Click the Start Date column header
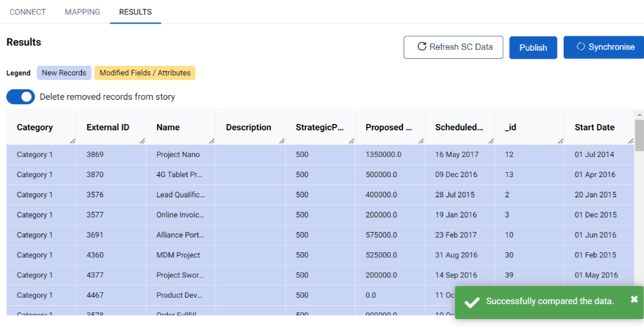 click(599, 127)
